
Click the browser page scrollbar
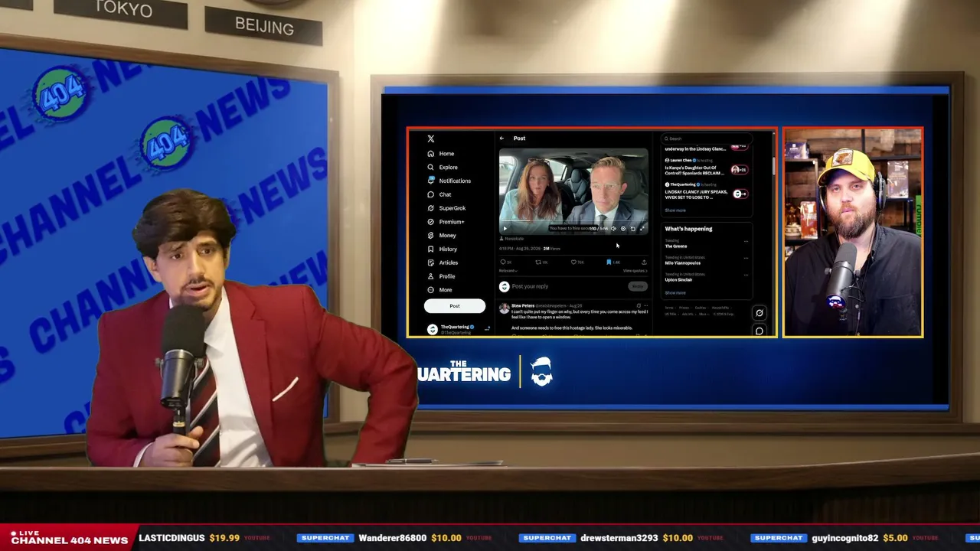773,165
